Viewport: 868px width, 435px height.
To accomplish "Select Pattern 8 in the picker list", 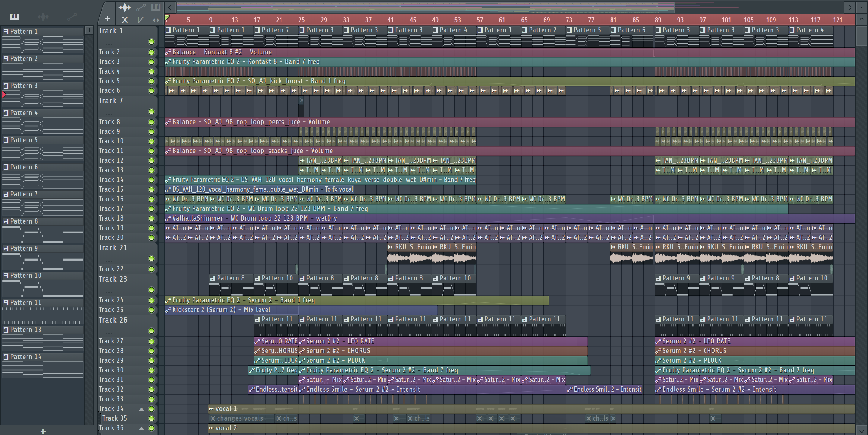I will coord(24,221).
